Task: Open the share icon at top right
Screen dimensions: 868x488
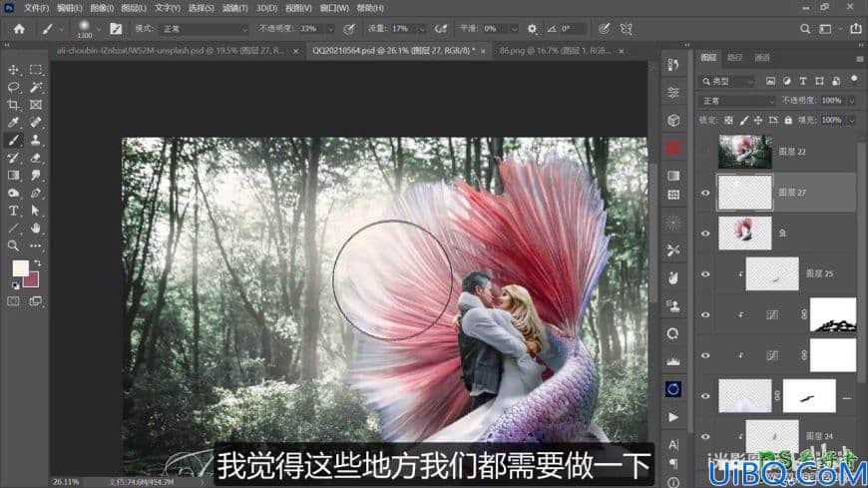Action: pyautogui.click(x=855, y=29)
